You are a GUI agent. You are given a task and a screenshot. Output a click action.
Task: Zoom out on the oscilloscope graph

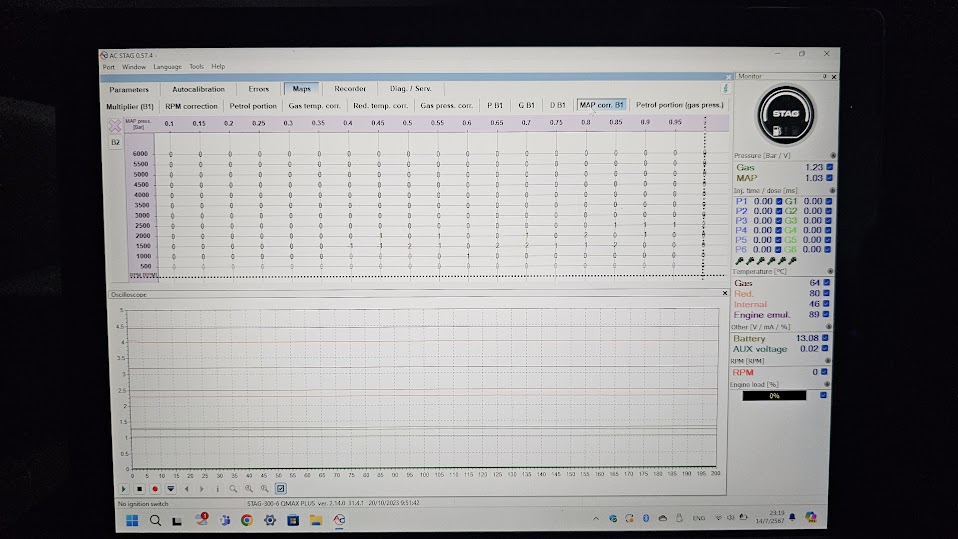tap(265, 489)
